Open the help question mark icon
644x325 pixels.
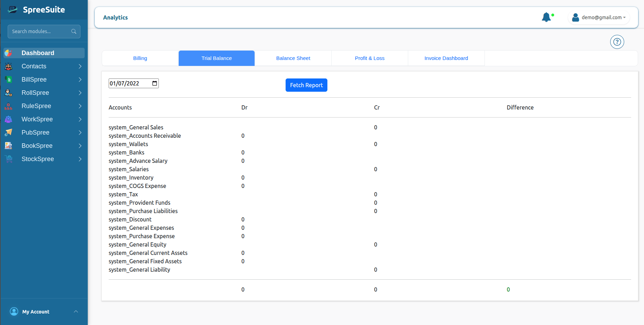coord(617,42)
